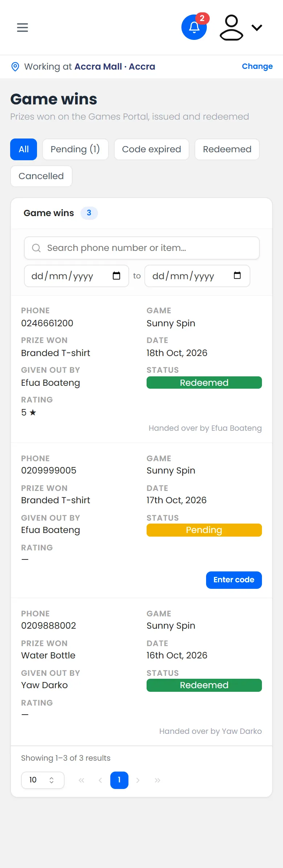This screenshot has height=868, width=283.
Task: Open the end date calendar picker
Action: pos(237,276)
